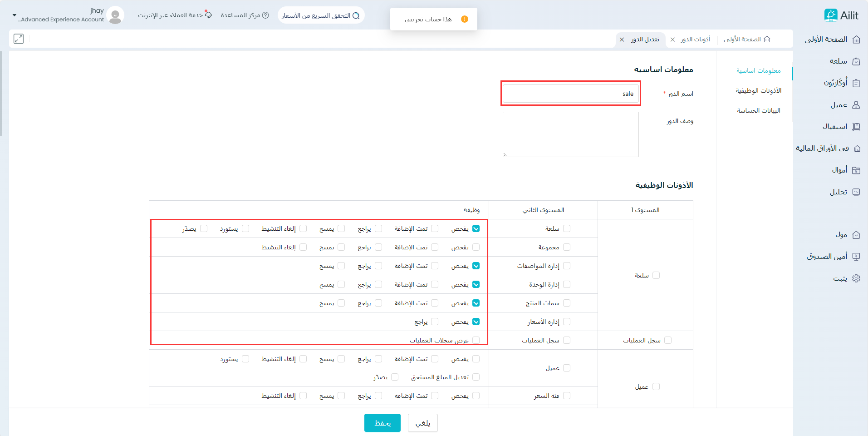Check the مجموعة second-level checkbox

point(567,247)
